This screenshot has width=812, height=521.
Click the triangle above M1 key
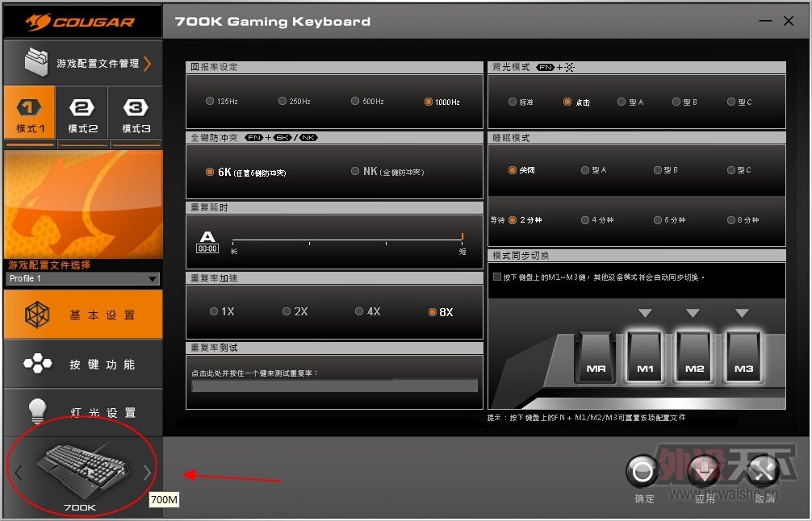(x=645, y=313)
